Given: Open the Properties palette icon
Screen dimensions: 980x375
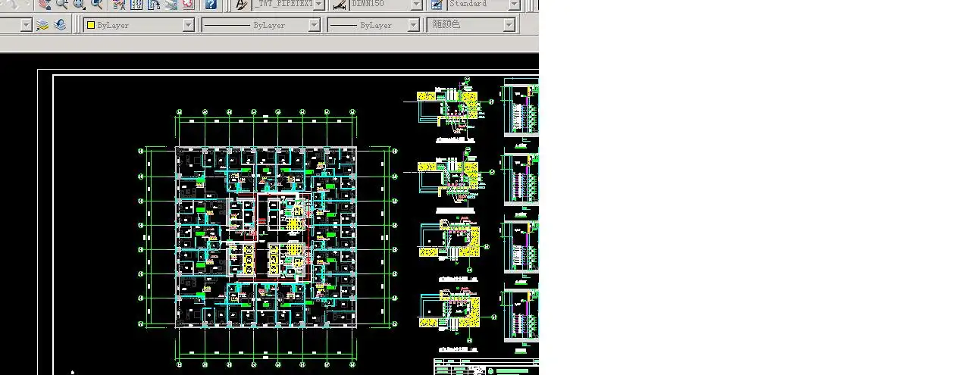Looking at the screenshot, I should click(x=119, y=5).
